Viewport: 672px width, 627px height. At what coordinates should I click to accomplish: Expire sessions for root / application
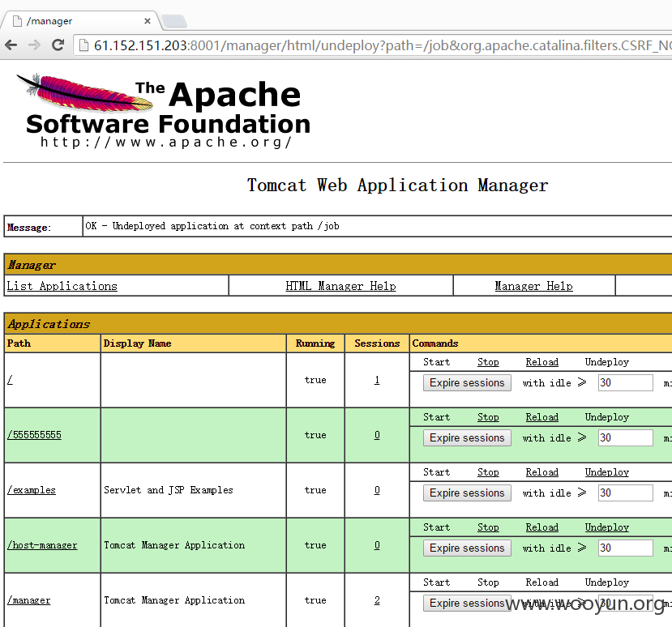tap(467, 382)
